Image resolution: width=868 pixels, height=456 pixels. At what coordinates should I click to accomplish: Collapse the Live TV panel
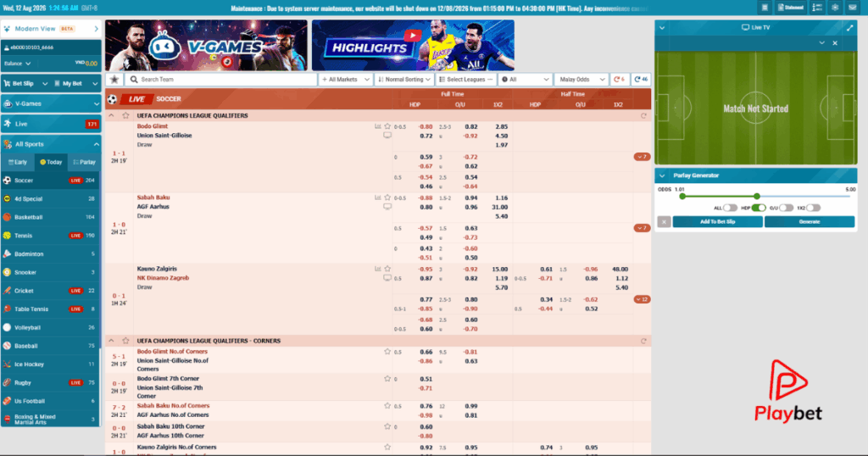662,27
